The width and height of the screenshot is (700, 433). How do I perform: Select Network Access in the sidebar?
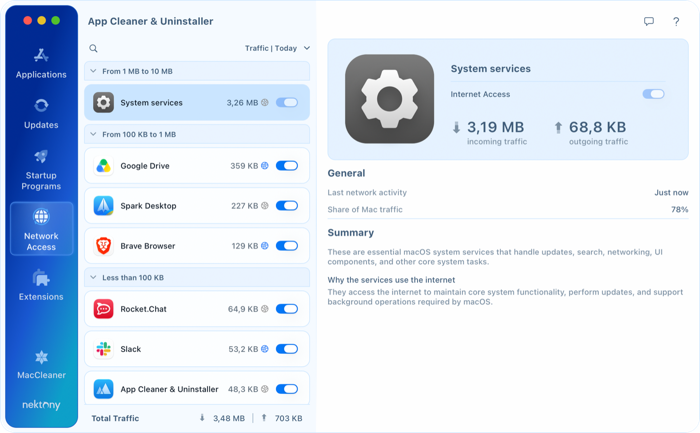click(x=42, y=229)
